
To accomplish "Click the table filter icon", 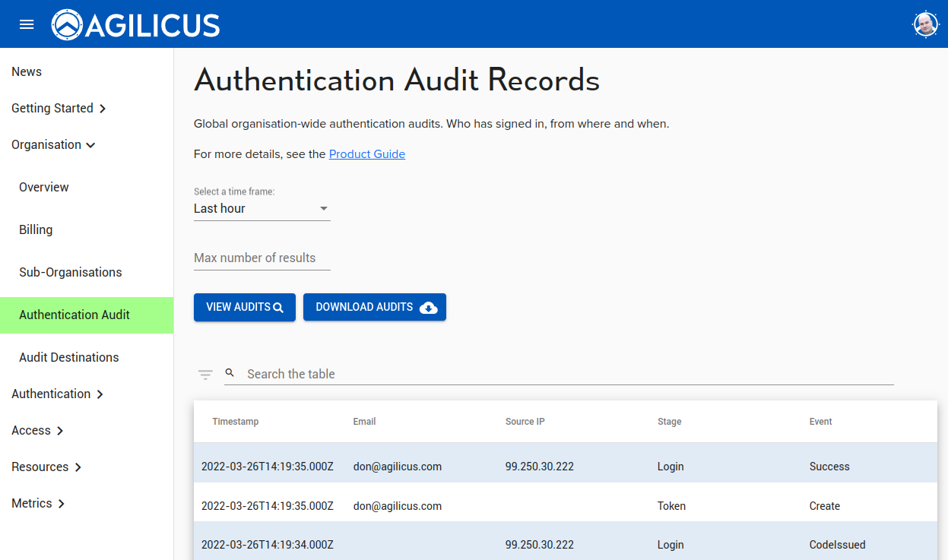I will tap(205, 375).
